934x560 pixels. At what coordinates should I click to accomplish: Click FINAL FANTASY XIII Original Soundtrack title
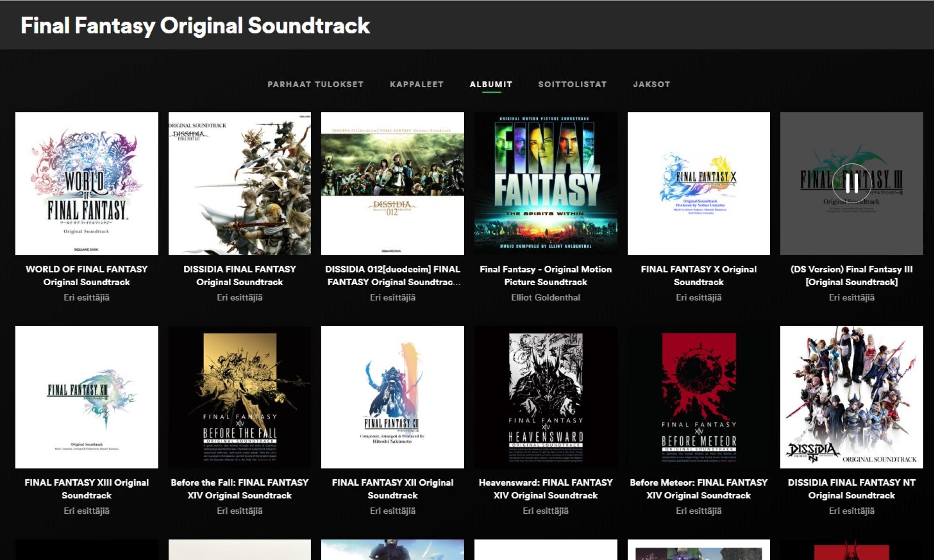point(87,489)
